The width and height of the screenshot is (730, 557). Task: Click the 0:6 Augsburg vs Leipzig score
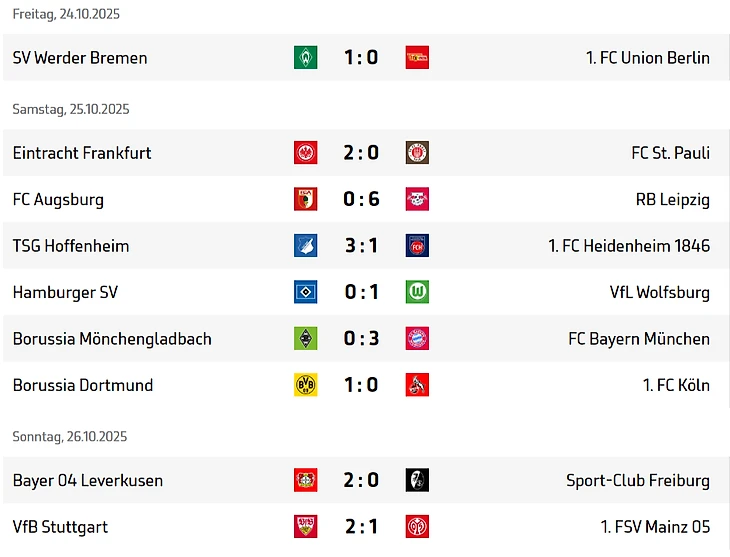361,199
